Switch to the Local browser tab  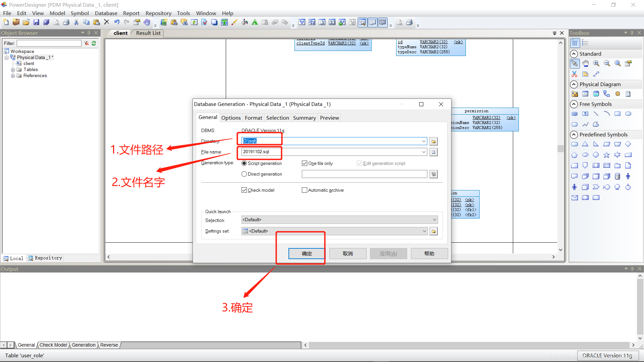click(13, 258)
